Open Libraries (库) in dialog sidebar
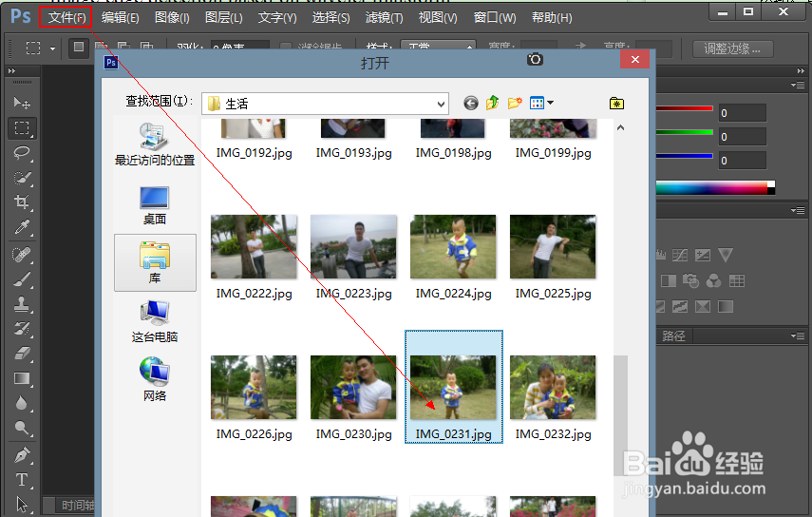This screenshot has height=517, width=812. (x=155, y=262)
